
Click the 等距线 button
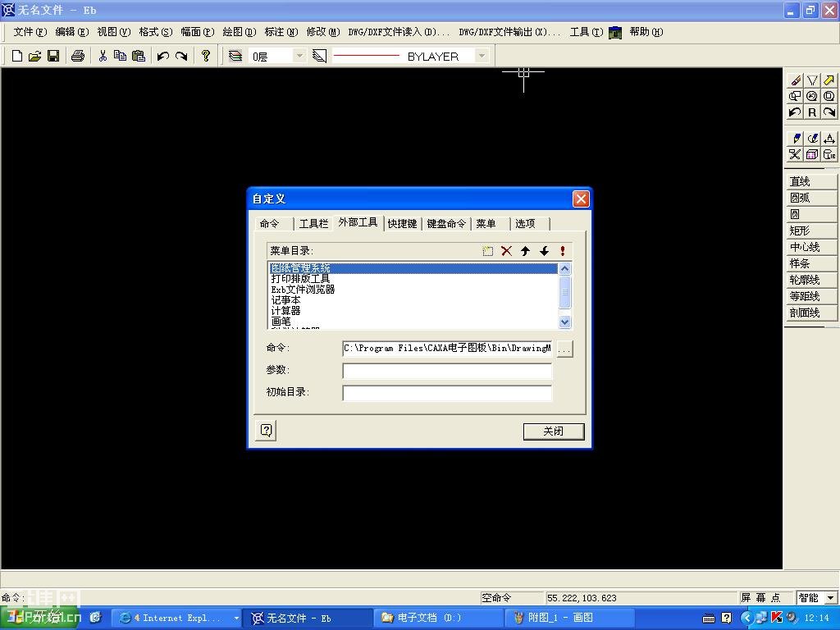pos(811,296)
